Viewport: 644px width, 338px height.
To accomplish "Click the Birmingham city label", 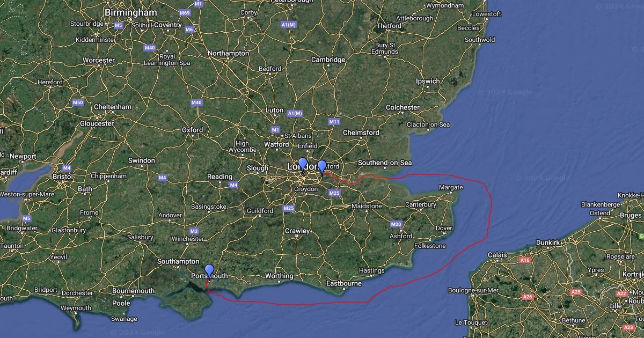I will tap(131, 12).
